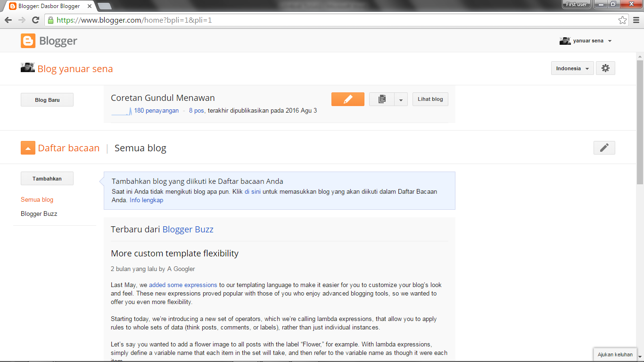644x362 pixels.
Task: Click the orange pencil new post button
Action: (348, 99)
